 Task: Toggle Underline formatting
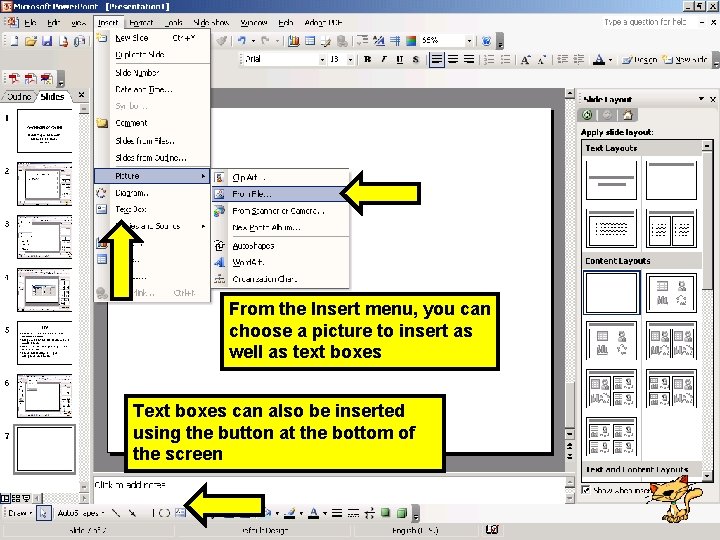tap(399, 59)
